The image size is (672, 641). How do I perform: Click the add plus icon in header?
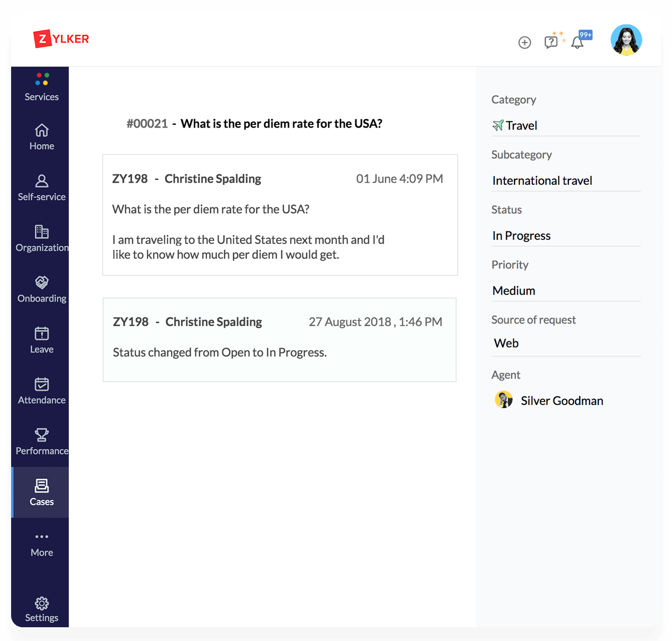(524, 42)
